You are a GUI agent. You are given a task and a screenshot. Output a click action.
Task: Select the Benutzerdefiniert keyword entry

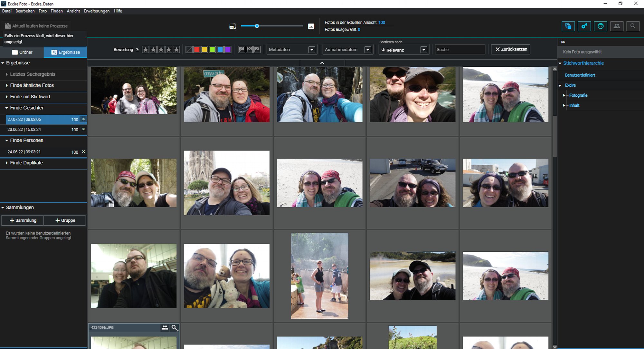pos(580,75)
